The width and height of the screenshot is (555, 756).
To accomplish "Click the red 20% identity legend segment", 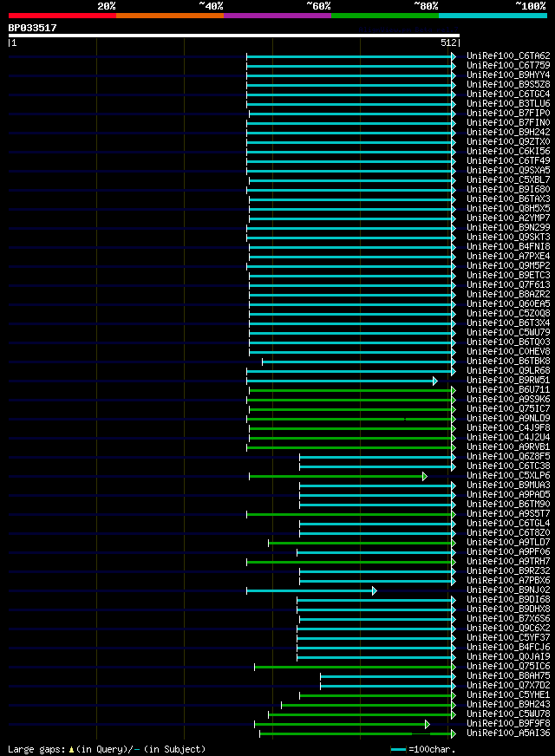I will point(62,16).
